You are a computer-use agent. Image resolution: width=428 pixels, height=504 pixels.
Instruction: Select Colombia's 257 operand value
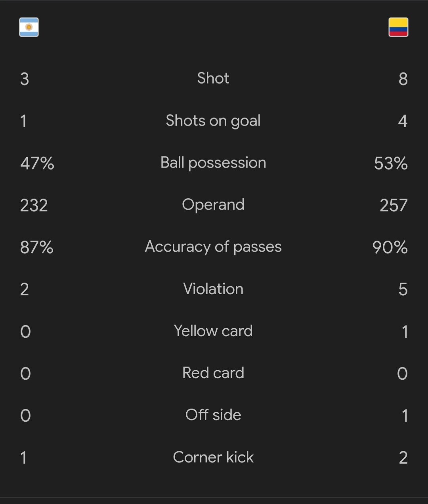(x=394, y=205)
